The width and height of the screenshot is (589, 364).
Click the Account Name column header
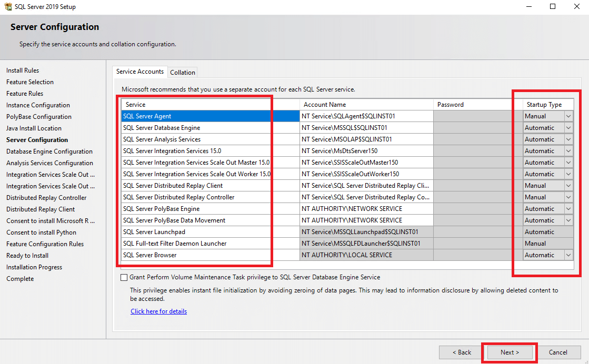click(366, 105)
